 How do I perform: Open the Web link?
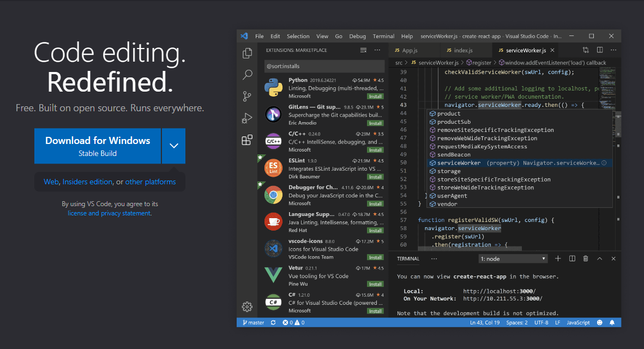[51, 182]
